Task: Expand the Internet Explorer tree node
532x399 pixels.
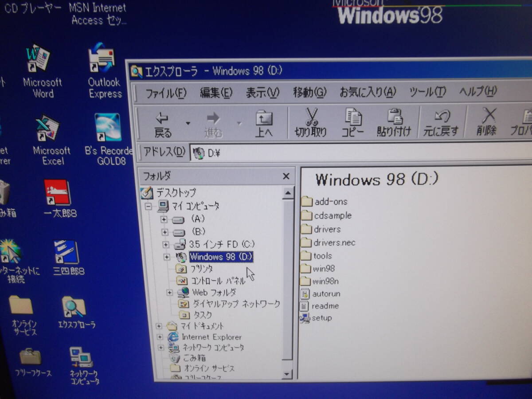Action: click(160, 337)
